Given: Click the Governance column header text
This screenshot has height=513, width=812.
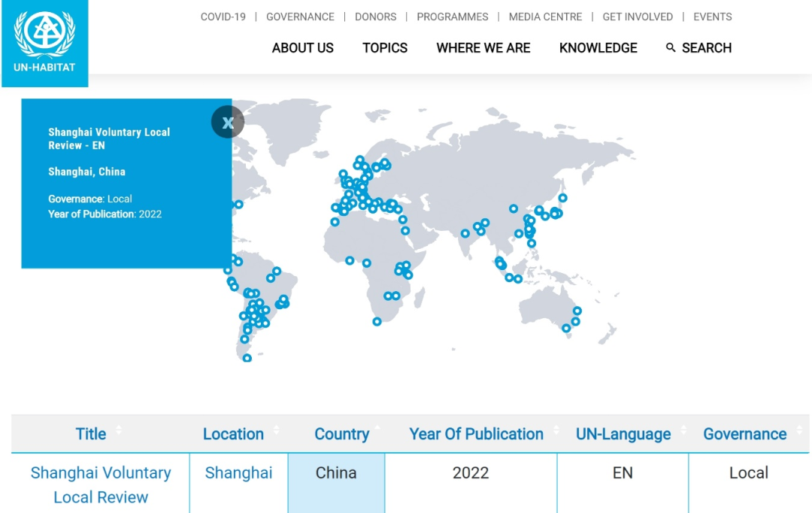Looking at the screenshot, I should tap(744, 434).
